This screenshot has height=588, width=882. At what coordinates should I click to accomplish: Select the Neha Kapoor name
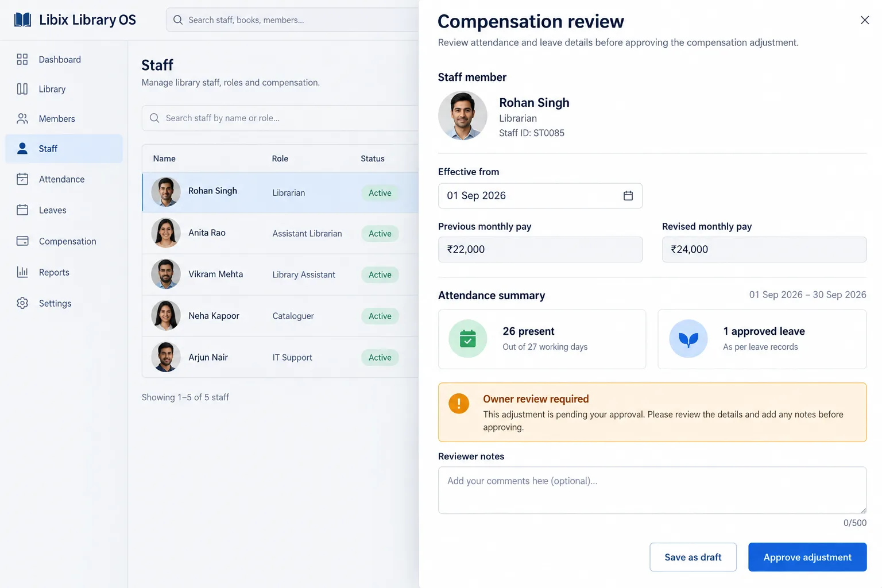(214, 316)
